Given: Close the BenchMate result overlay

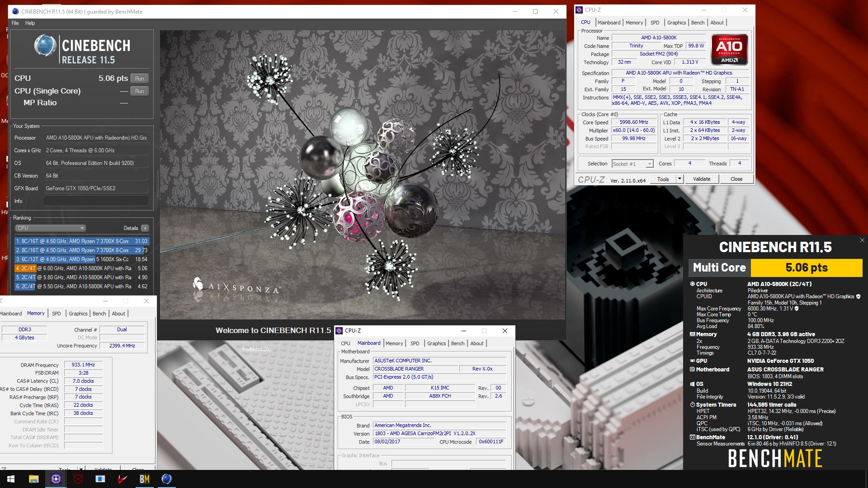Looking at the screenshot, I should [x=862, y=240].
